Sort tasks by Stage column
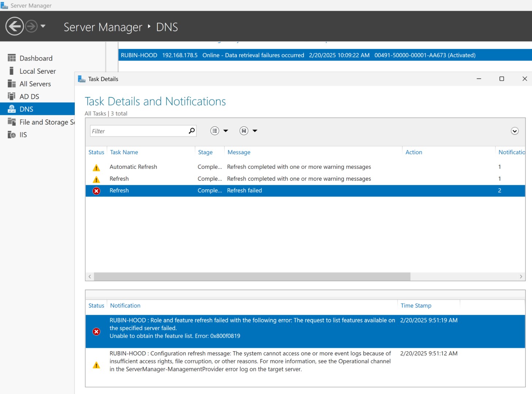The image size is (532, 394). 205,152
